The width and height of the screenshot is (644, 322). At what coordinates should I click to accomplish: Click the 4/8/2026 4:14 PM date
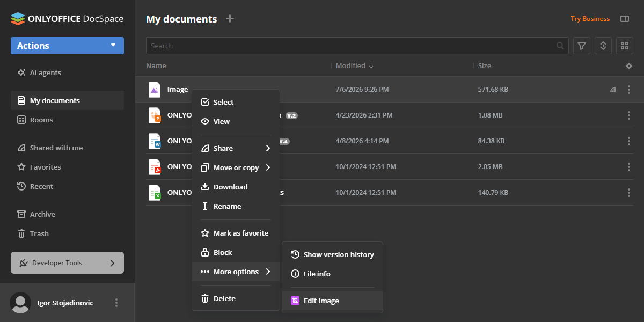(x=362, y=141)
